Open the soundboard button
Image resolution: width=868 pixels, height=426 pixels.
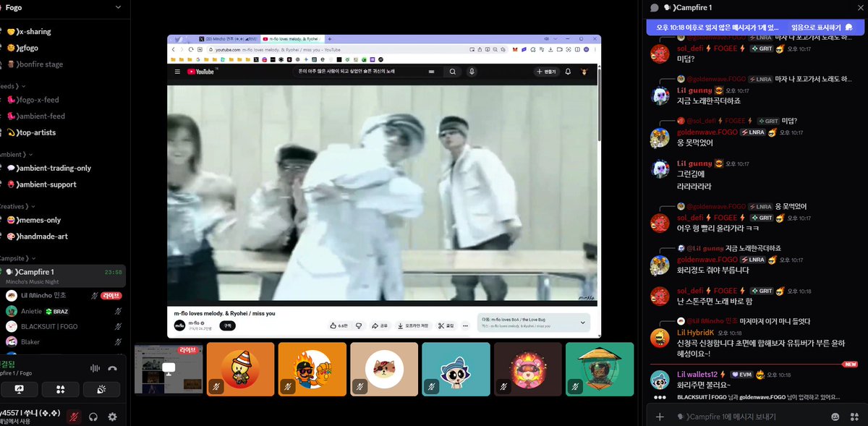(x=102, y=390)
